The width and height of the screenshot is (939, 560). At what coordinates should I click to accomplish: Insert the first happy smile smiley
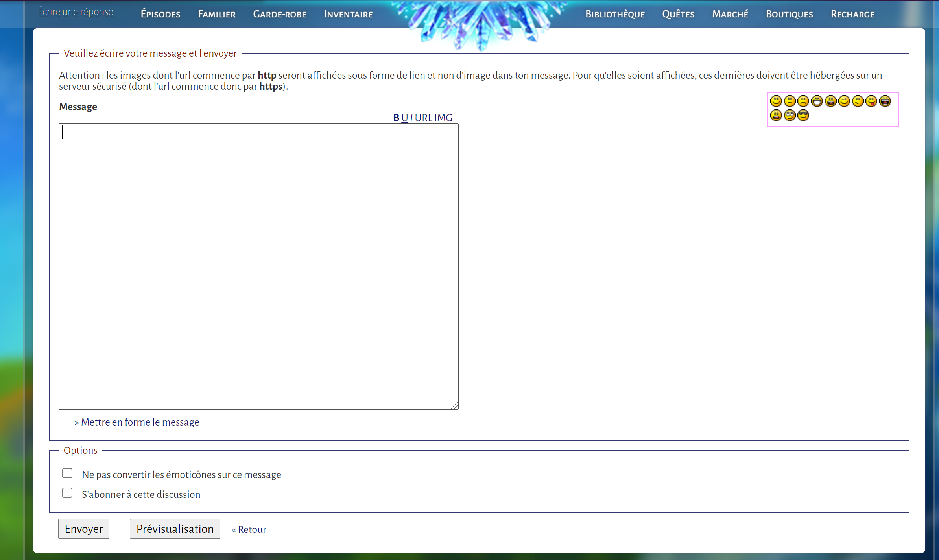pos(776,101)
